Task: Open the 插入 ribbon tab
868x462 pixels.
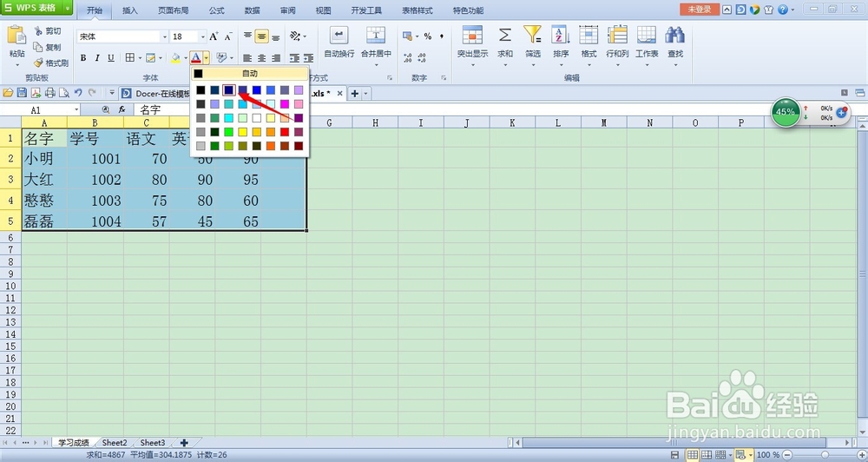Action: pos(129,10)
